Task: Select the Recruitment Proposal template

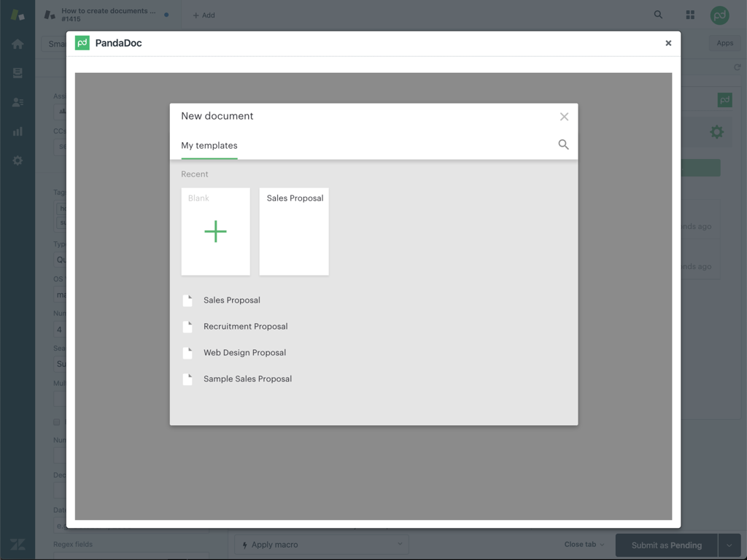Action: [x=245, y=327]
